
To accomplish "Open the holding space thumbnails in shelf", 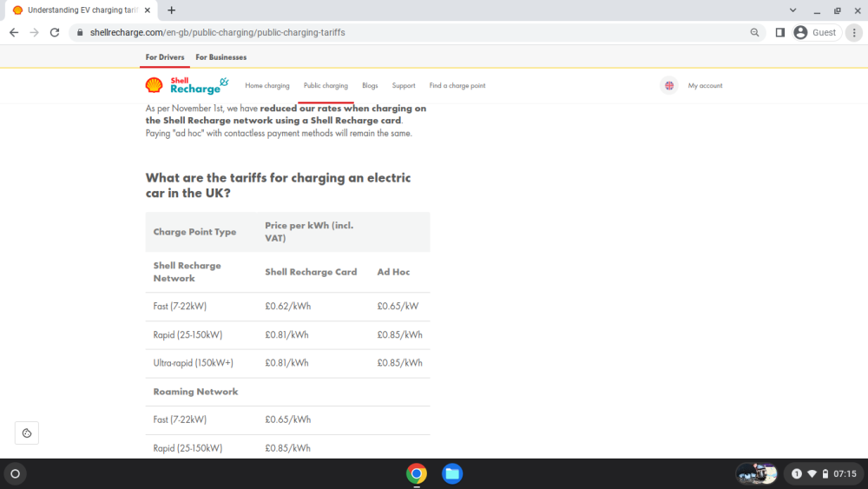I will (x=756, y=473).
